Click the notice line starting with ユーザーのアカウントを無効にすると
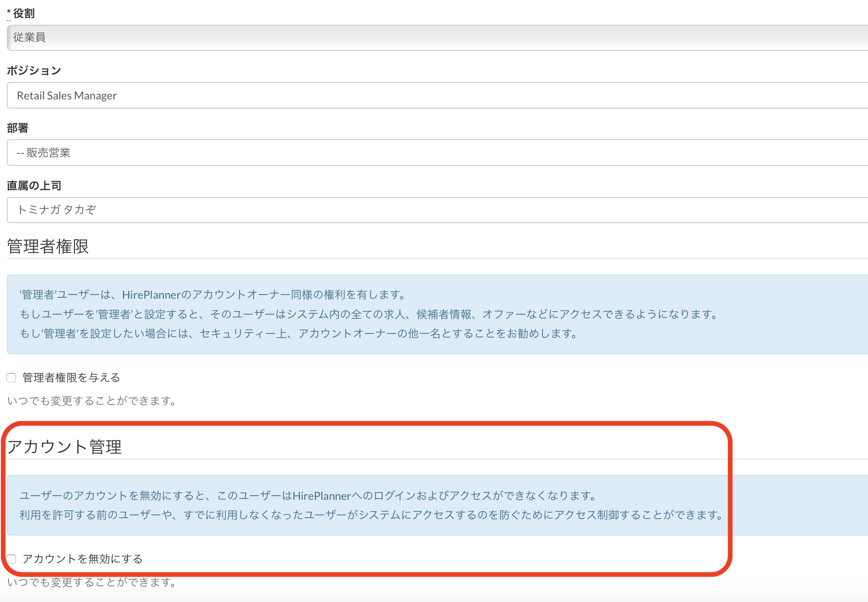The width and height of the screenshot is (868, 602). [x=309, y=496]
